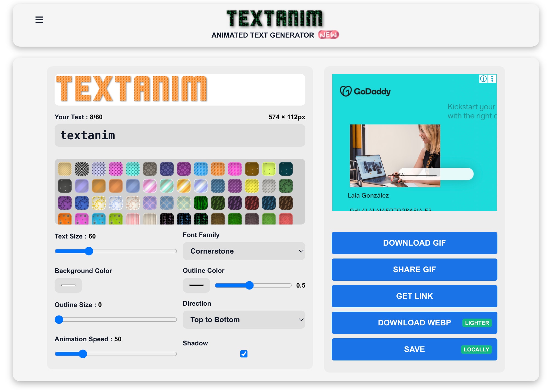This screenshot has height=392, width=552.
Task: Open the Font Family dropdown showing Cornerstone
Action: 244,251
